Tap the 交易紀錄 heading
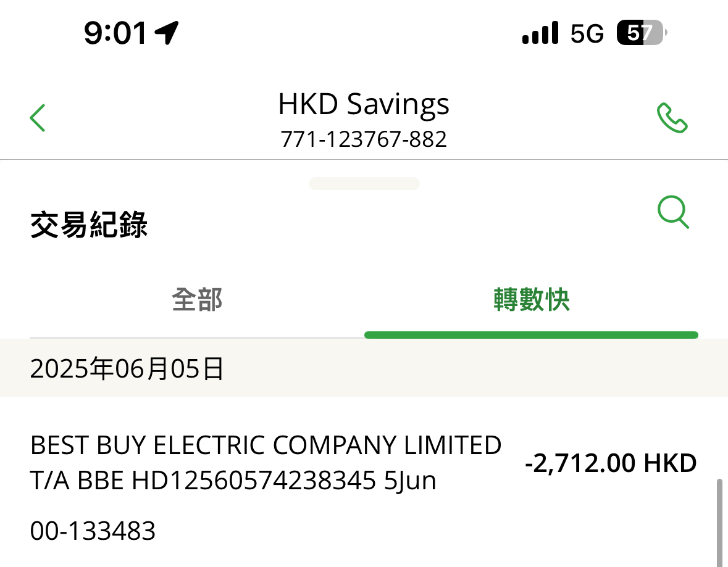The image size is (728, 567). click(89, 225)
